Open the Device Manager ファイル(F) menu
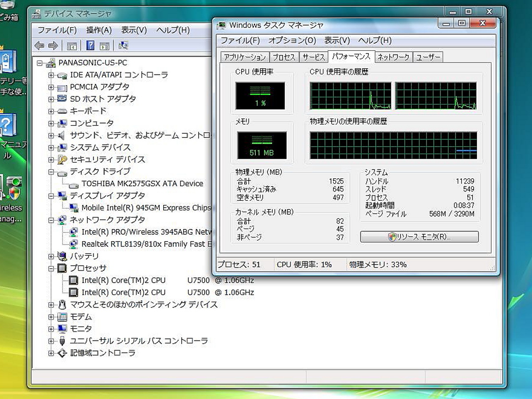 [57, 30]
